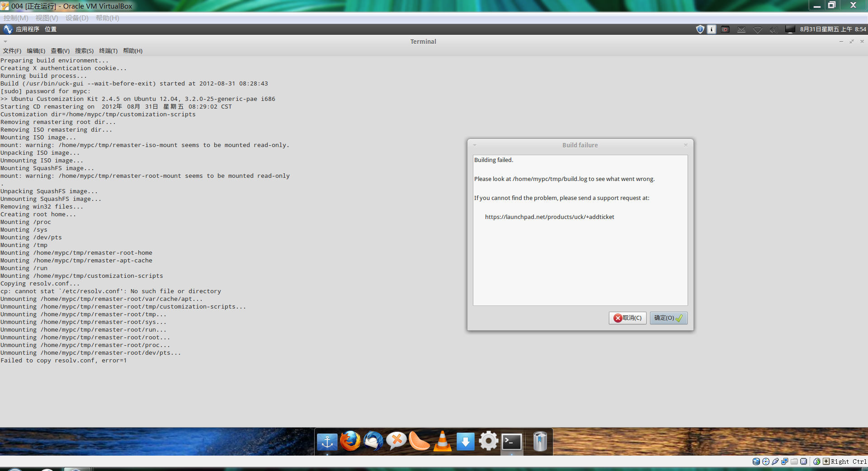Image resolution: width=868 pixels, height=471 pixels.
Task: Click the display monitor tray icon
Action: pyautogui.click(x=790, y=29)
